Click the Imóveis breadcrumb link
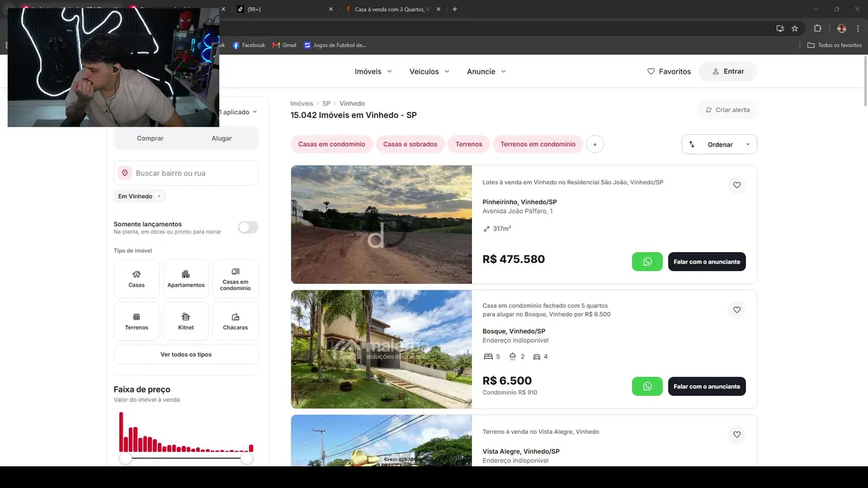 [302, 104]
